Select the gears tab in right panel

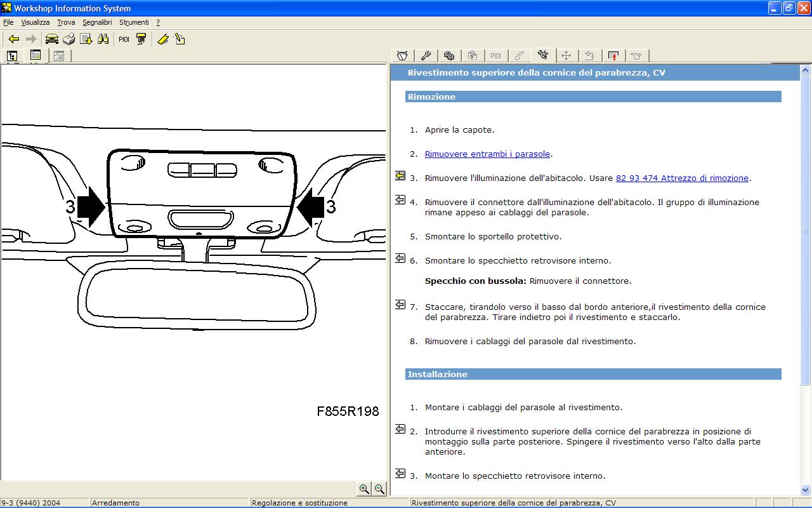tap(449, 56)
